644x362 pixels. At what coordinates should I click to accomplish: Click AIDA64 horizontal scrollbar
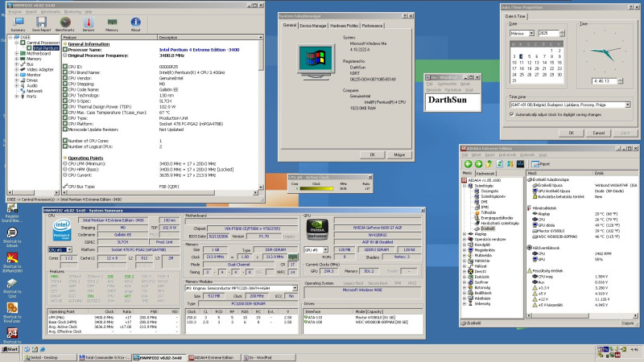tap(582, 315)
